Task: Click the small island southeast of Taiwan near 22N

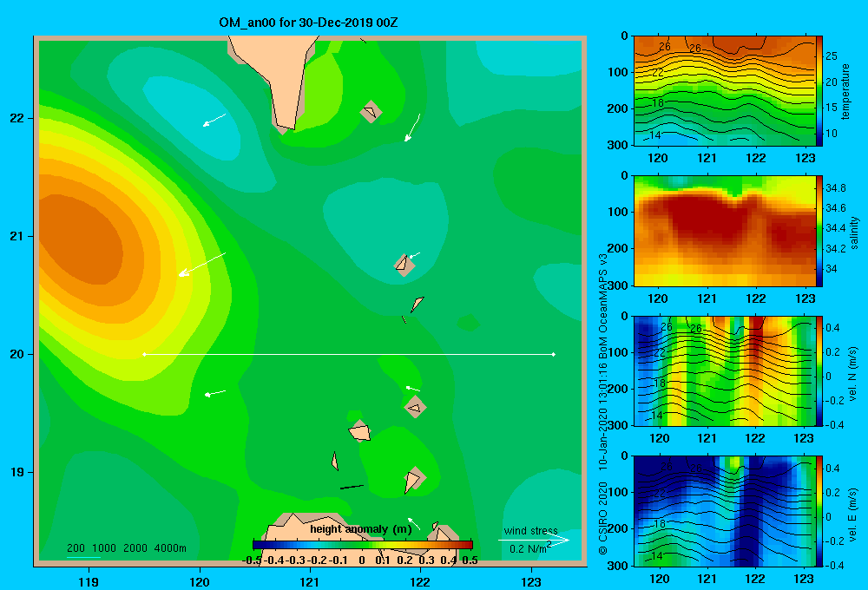Action: 371,112
